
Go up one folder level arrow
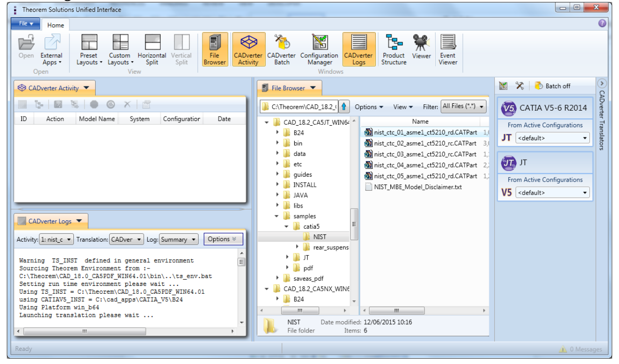tap(344, 106)
